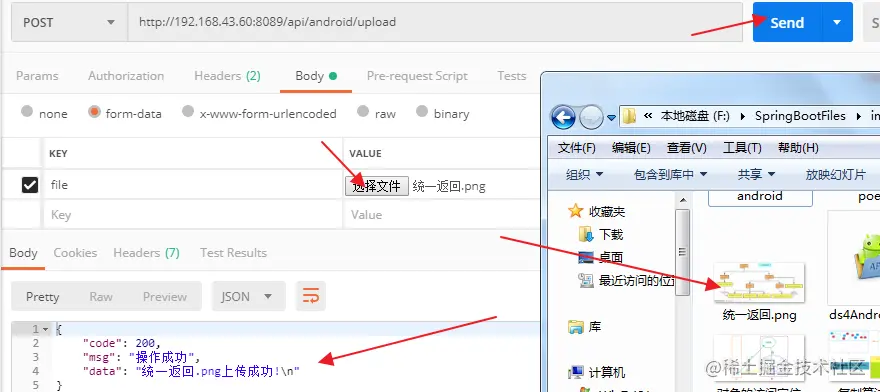
Task: Select the form-data radio button
Action: [x=94, y=111]
